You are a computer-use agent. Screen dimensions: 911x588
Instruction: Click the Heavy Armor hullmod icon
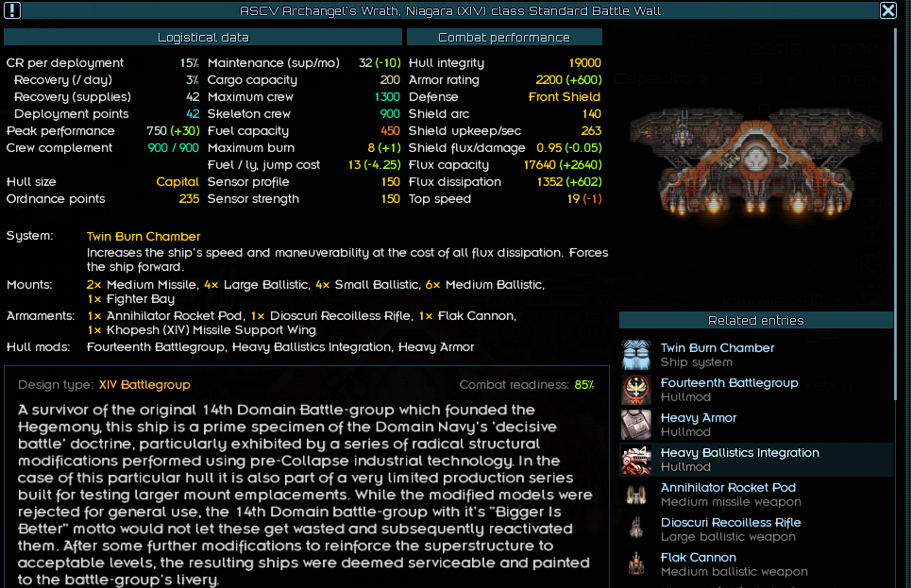click(636, 424)
